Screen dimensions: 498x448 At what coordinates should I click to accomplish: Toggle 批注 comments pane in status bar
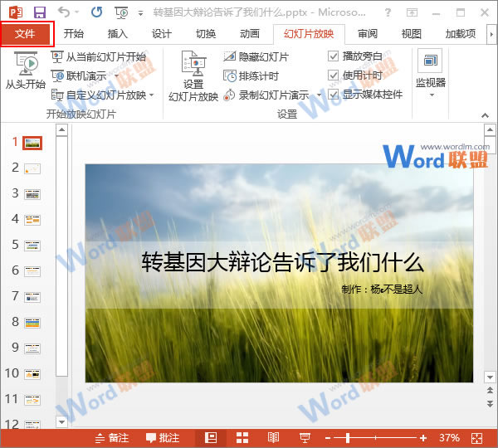point(163,438)
